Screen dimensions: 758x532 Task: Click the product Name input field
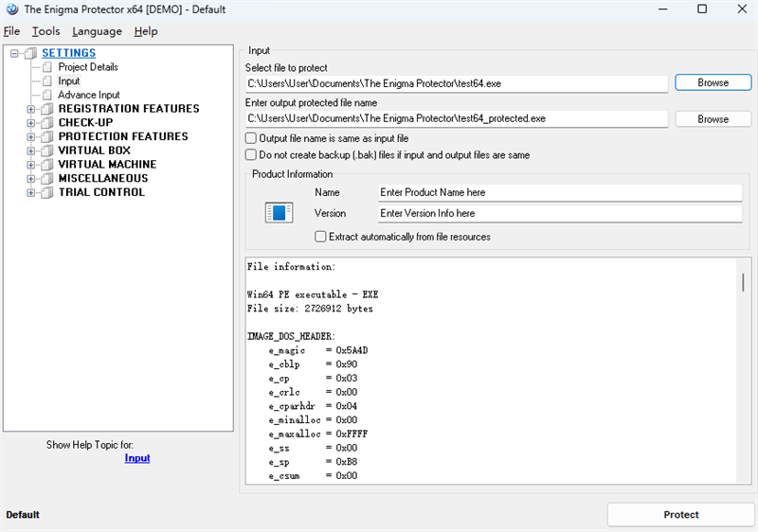pos(560,192)
